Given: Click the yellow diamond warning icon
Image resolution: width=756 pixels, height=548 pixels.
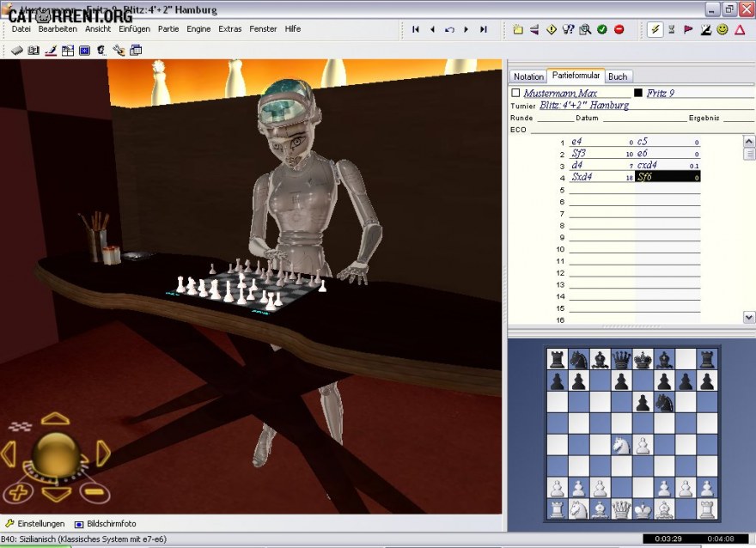Looking at the screenshot, I should click(x=551, y=29).
